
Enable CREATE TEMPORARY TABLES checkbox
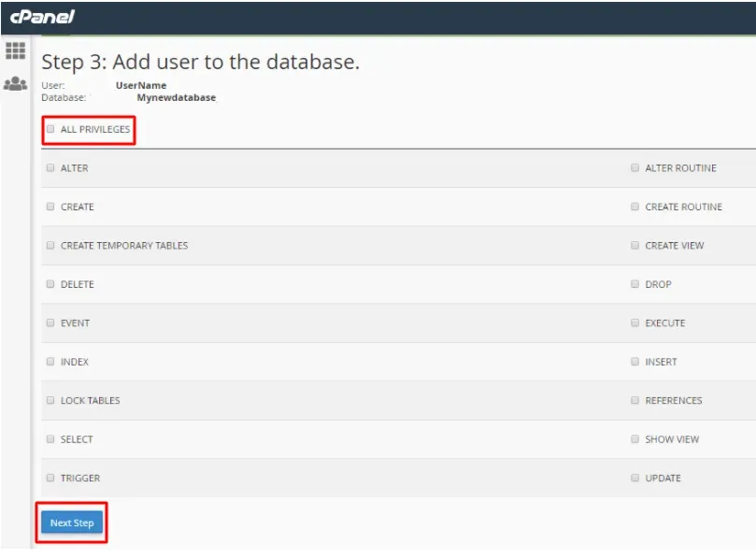coord(50,245)
